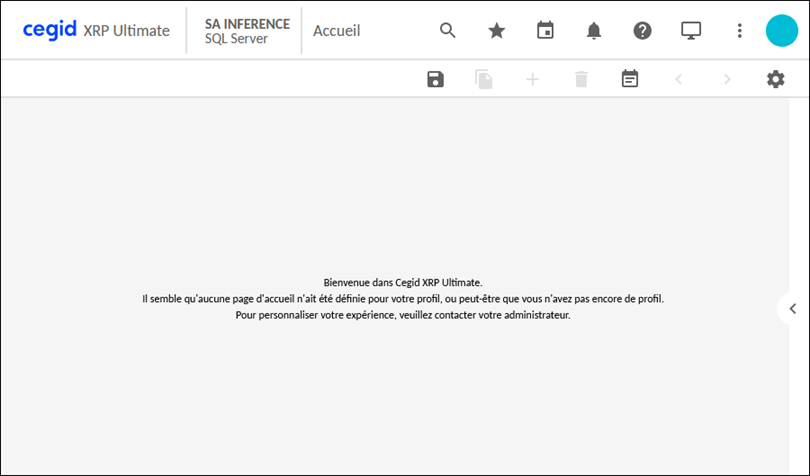This screenshot has height=476, width=810.
Task: Open the three-dot more options menu
Action: [x=740, y=30]
